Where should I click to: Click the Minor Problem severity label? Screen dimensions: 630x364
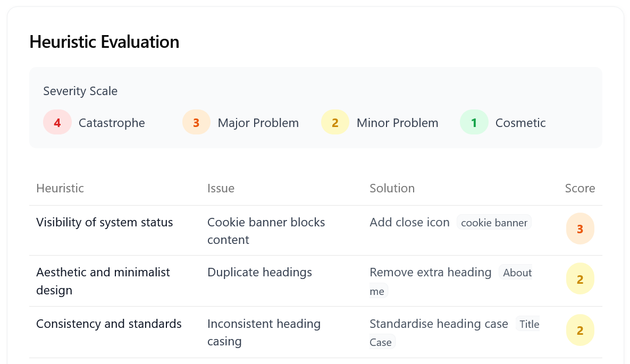point(397,123)
